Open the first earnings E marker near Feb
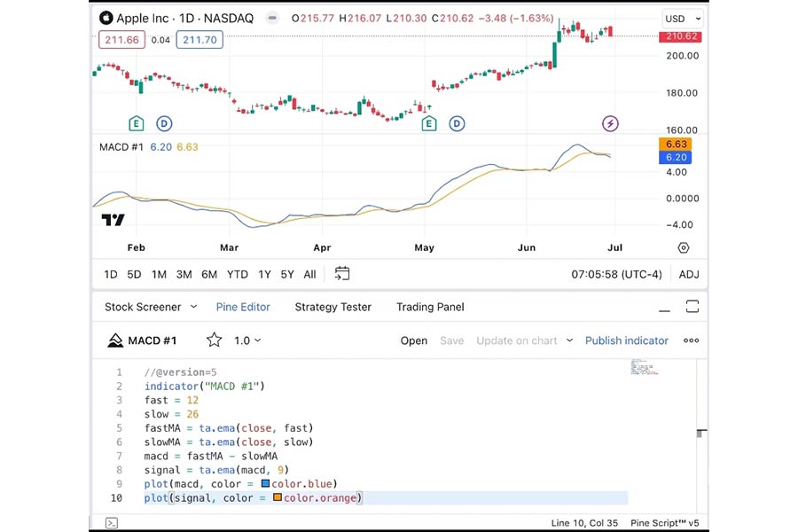Image resolution: width=798 pixels, height=532 pixels. pyautogui.click(x=136, y=123)
